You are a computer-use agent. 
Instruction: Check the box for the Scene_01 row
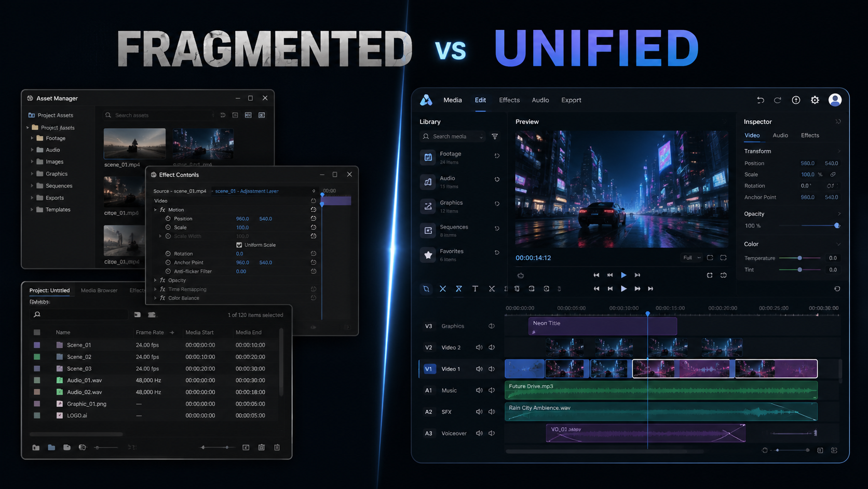click(37, 345)
